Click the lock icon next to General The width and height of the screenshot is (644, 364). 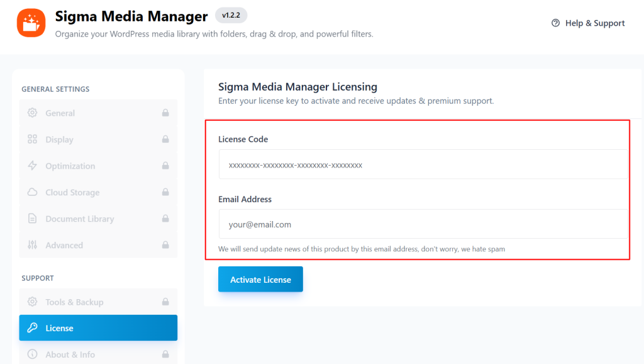tap(166, 113)
